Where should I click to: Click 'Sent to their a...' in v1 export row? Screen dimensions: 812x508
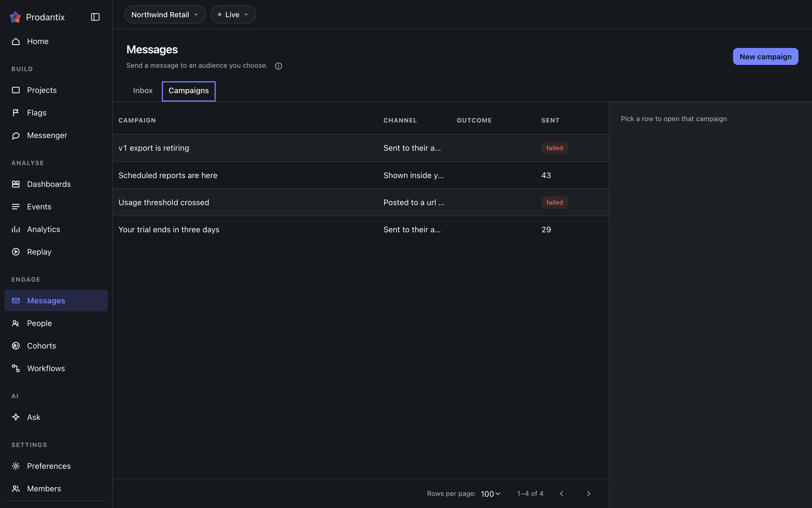412,148
